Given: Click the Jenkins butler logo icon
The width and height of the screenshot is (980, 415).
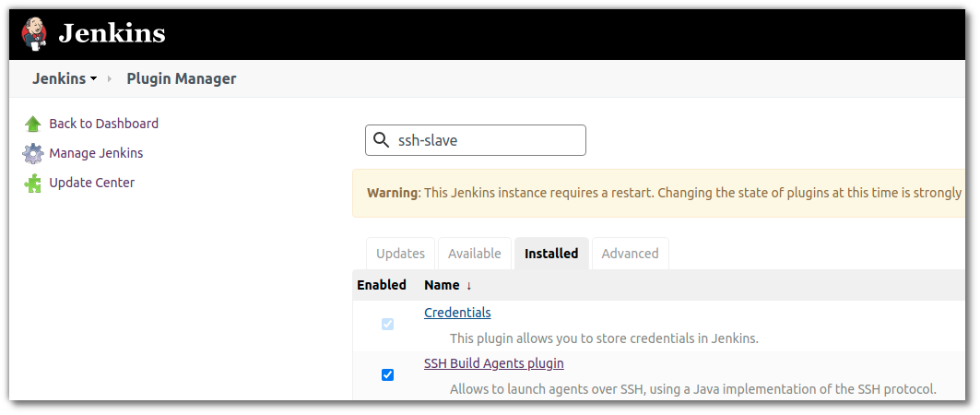Looking at the screenshot, I should tap(33, 33).
